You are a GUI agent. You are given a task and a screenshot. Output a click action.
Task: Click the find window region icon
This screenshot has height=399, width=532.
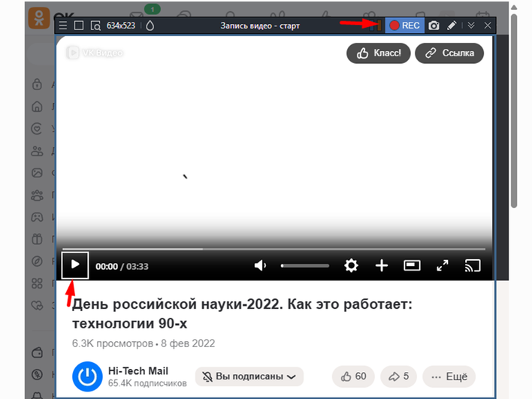click(x=95, y=26)
